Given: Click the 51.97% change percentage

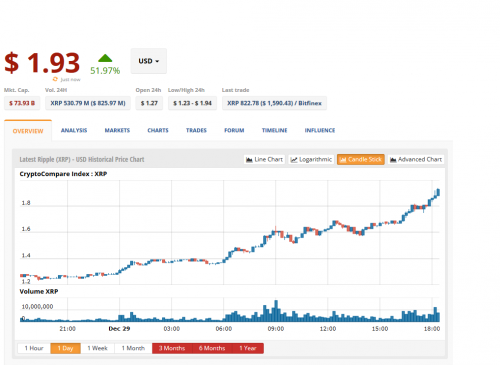Looking at the screenshot, I should pyautogui.click(x=105, y=71).
